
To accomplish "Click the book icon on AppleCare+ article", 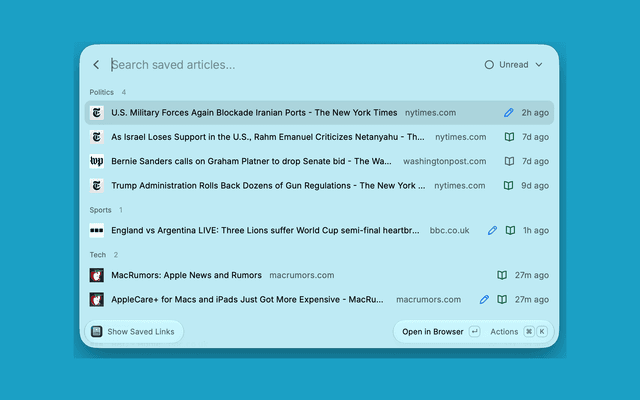I will (502, 299).
